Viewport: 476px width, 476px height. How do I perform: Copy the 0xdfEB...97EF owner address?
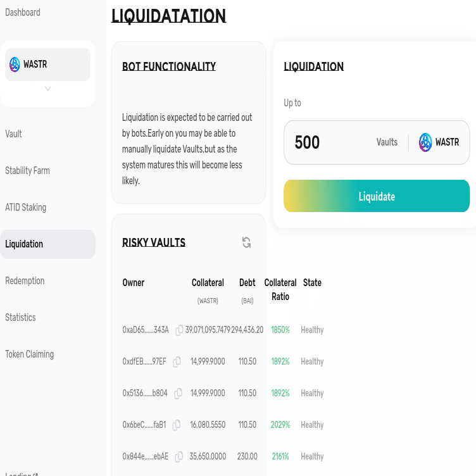pos(177,361)
